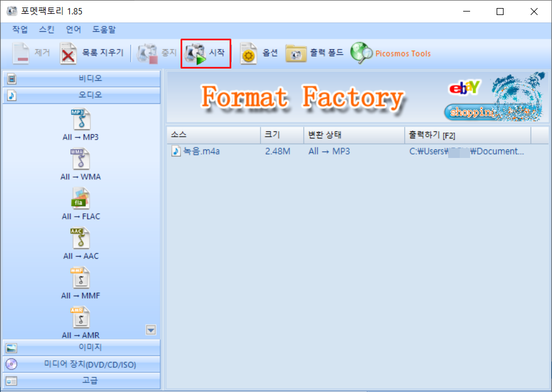Click the 출력하기 [F2] column header
The height and width of the screenshot is (392, 552).
click(468, 135)
